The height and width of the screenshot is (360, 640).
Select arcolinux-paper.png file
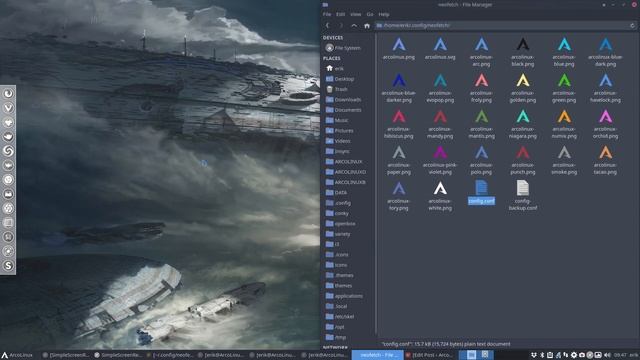[x=399, y=160]
